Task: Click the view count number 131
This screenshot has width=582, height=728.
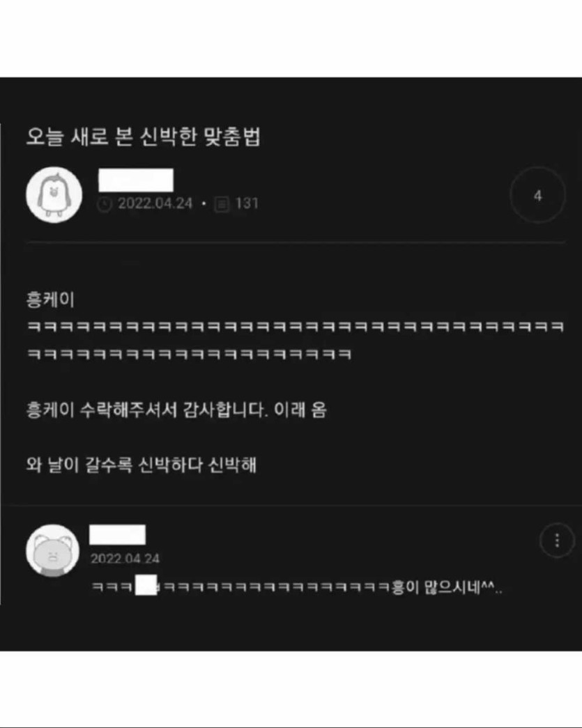Action: (x=247, y=203)
